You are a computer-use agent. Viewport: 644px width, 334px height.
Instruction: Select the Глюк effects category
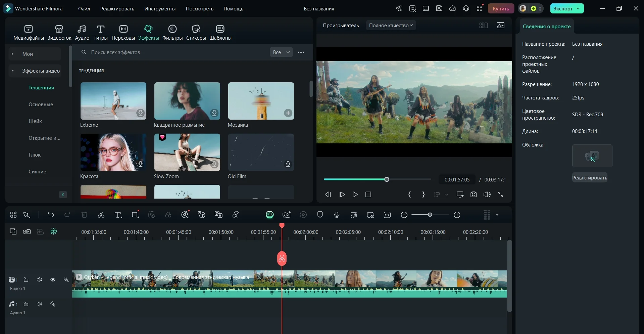(x=35, y=155)
